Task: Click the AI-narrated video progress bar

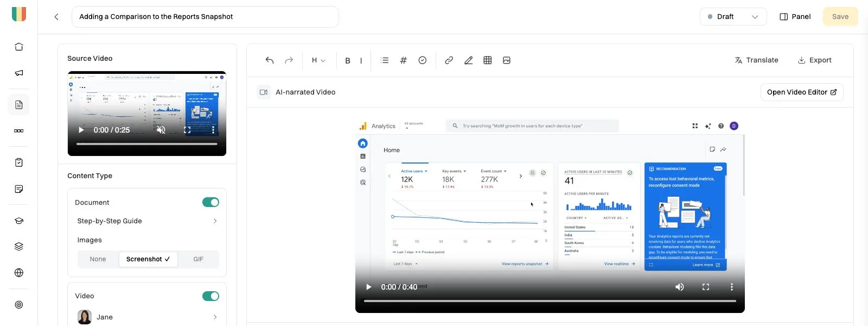Action: pyautogui.click(x=550, y=300)
